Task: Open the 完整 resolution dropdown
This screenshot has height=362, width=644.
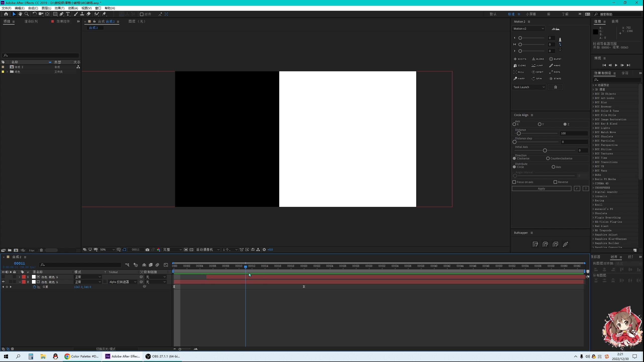Action: 172,250
